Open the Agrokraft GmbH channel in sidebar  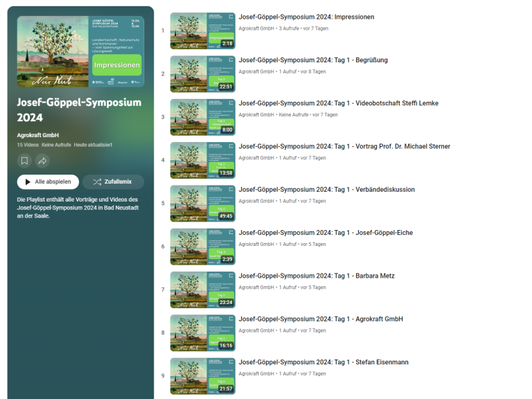[38, 135]
